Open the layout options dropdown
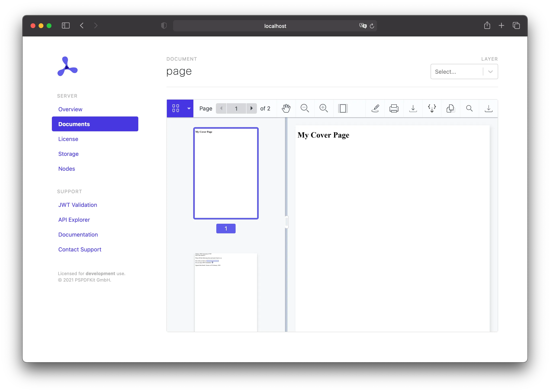This screenshot has width=550, height=392. click(189, 108)
